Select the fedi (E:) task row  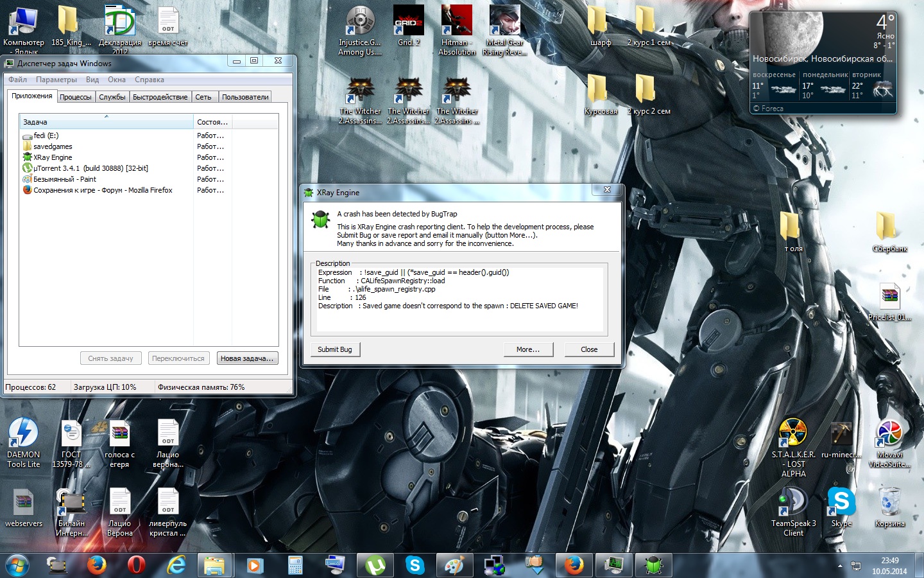[149, 136]
